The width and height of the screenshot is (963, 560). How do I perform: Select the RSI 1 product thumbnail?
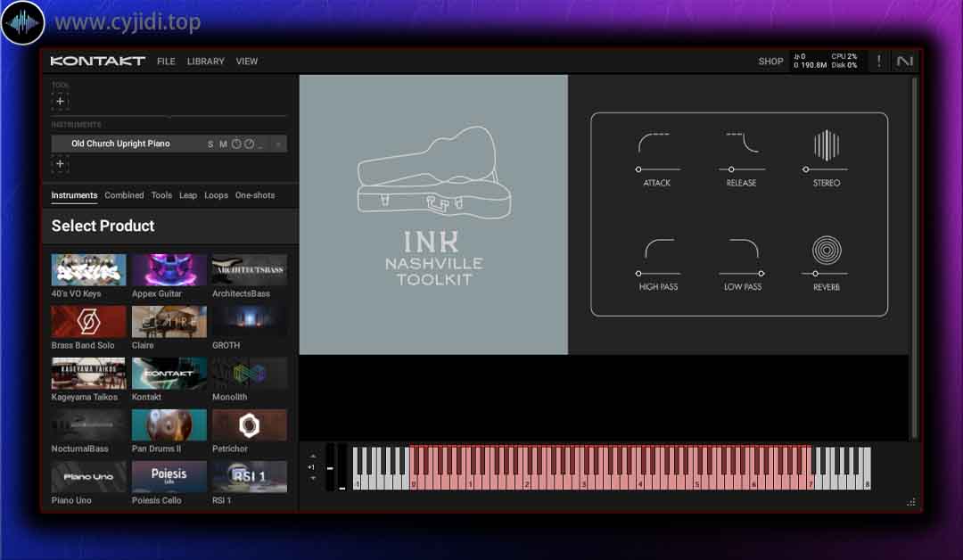[250, 476]
